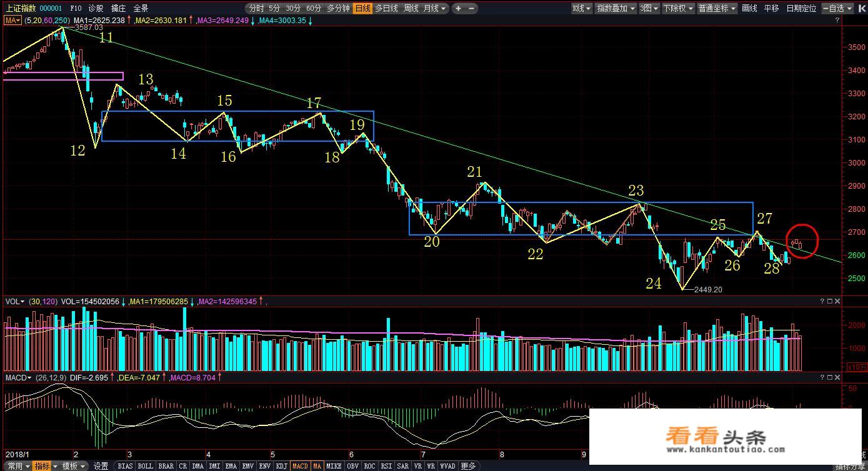This screenshot has height=471, width=868.
Task: Select the 30分 period
Action: (x=293, y=9)
